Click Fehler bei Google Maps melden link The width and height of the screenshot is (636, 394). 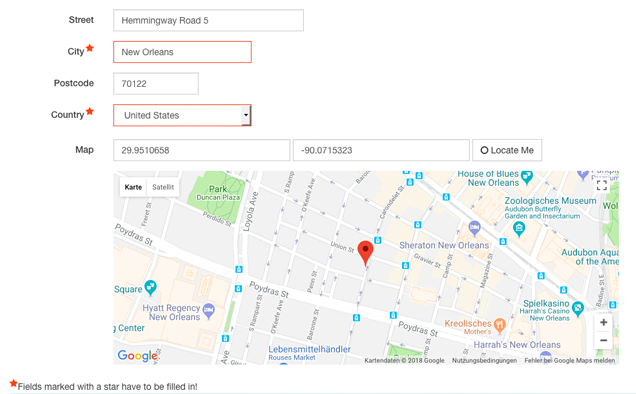click(x=569, y=360)
